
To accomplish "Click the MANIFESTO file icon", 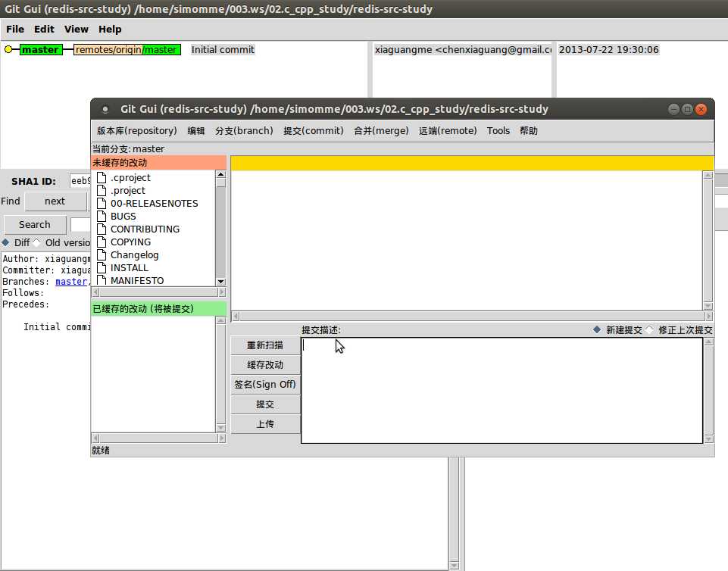I will (102, 280).
